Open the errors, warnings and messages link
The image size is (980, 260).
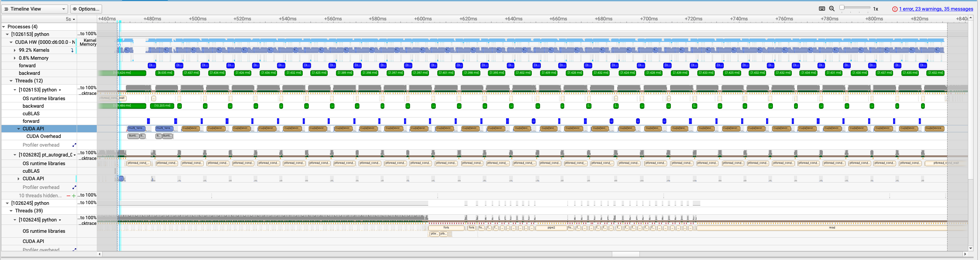pos(936,9)
